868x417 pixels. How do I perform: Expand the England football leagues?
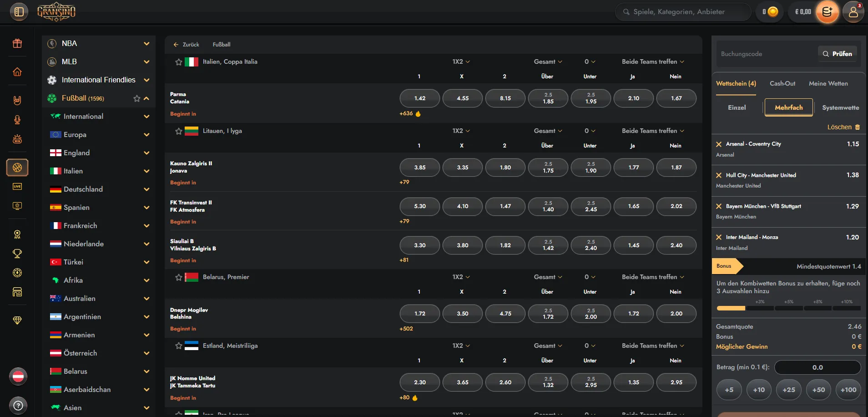[146, 153]
